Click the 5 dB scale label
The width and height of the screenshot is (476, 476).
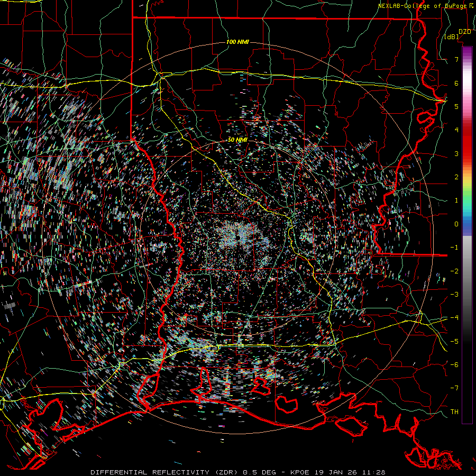456,106
